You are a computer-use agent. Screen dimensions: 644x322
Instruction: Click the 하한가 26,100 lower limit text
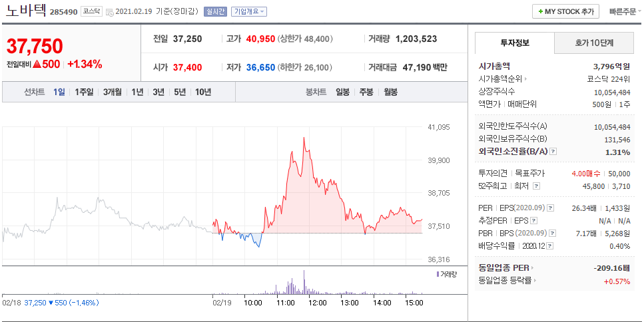point(305,67)
